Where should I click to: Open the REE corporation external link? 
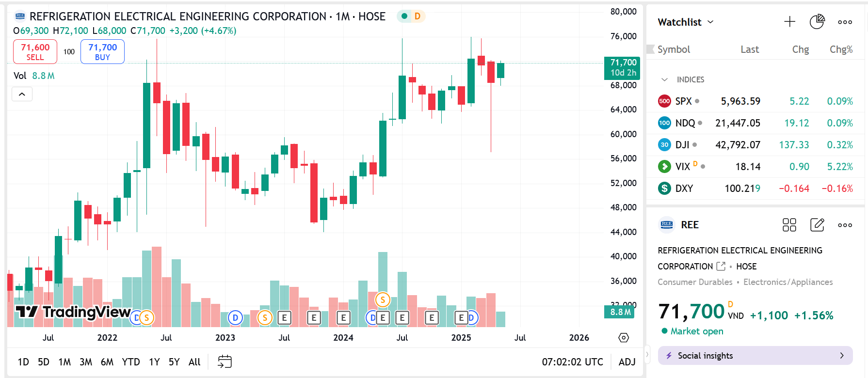point(721,266)
